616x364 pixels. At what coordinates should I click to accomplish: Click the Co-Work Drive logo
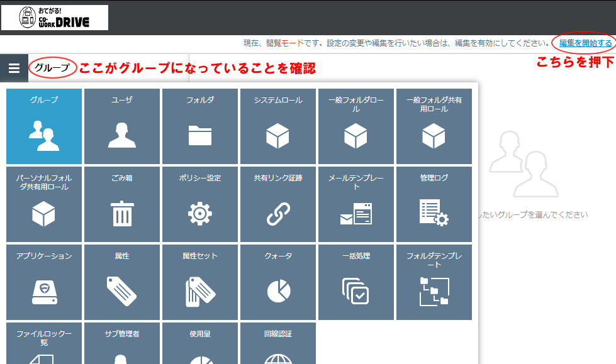[x=55, y=18]
